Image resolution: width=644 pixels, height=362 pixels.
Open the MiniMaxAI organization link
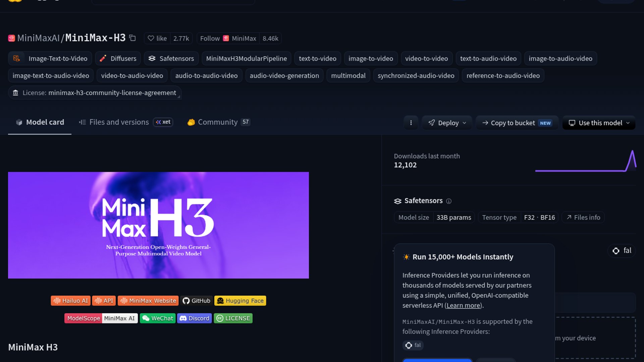pos(38,38)
